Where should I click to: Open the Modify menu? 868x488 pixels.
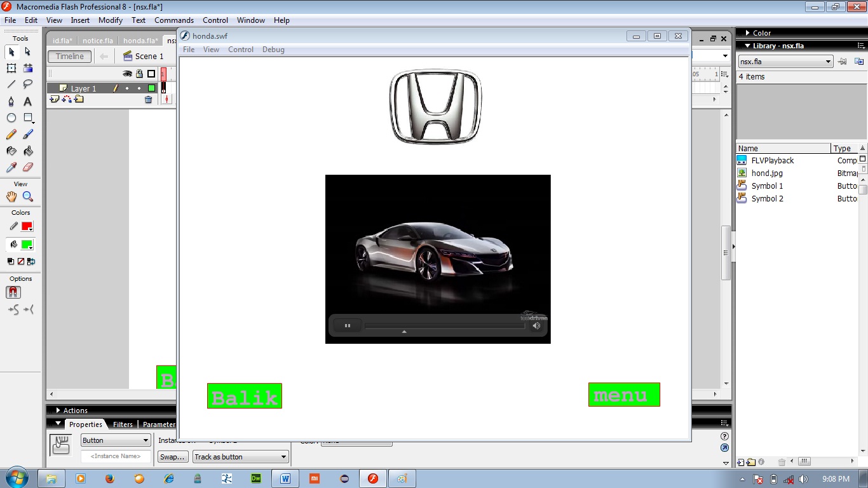click(111, 20)
